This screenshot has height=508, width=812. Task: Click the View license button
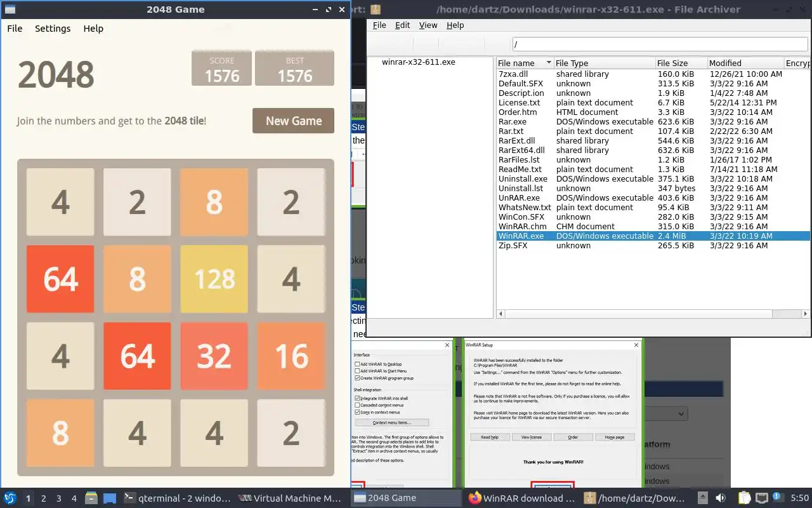click(x=531, y=437)
